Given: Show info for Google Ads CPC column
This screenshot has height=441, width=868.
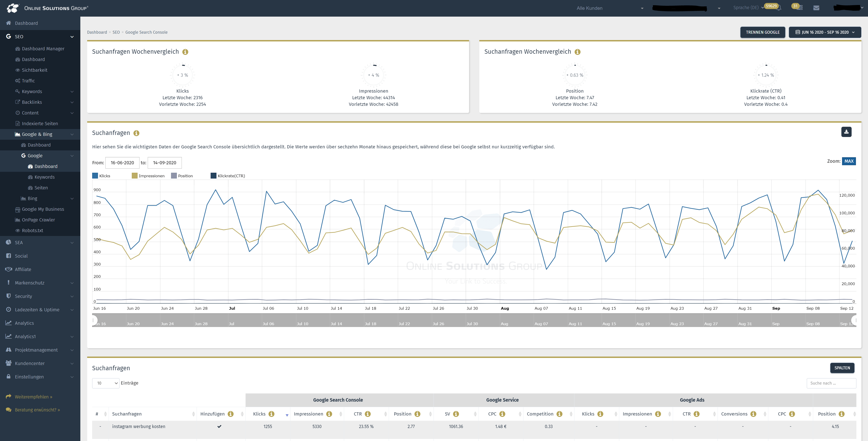Looking at the screenshot, I should [x=792, y=414].
